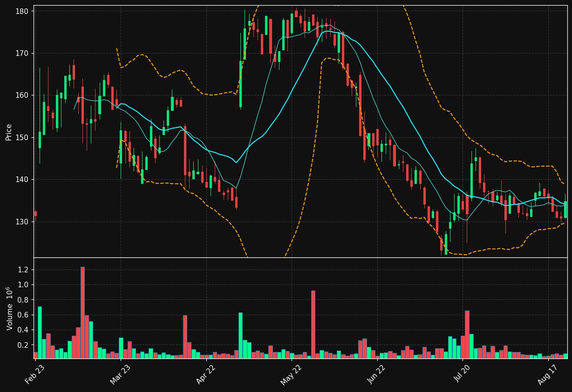
Task: Click the Feb 23 date label
Action: point(35,374)
